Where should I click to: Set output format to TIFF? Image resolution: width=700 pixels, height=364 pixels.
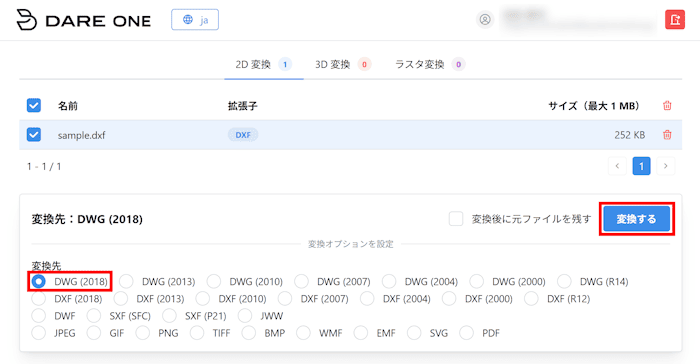197,333
